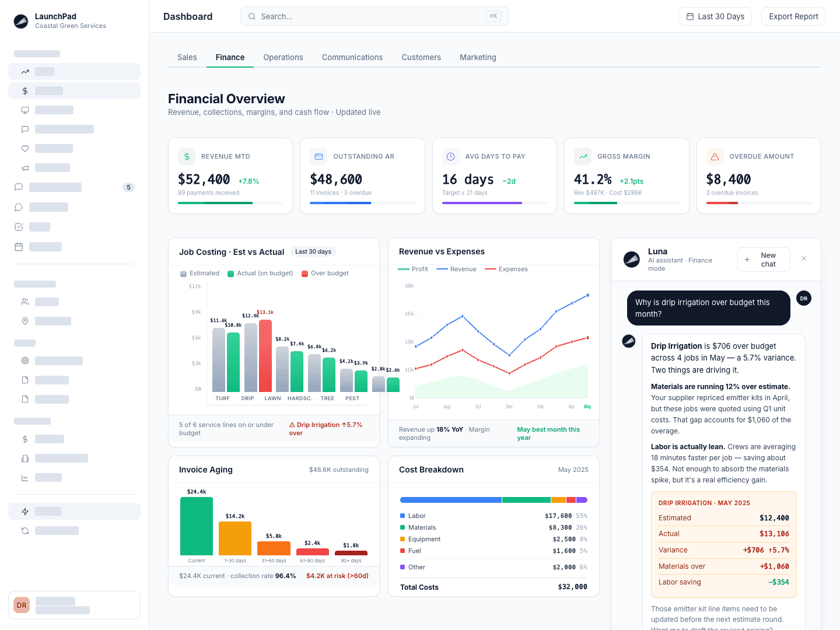Screen dimensions: 840x630
Task: Click the green Current bar labeled $24.4k
Action: click(197, 526)
